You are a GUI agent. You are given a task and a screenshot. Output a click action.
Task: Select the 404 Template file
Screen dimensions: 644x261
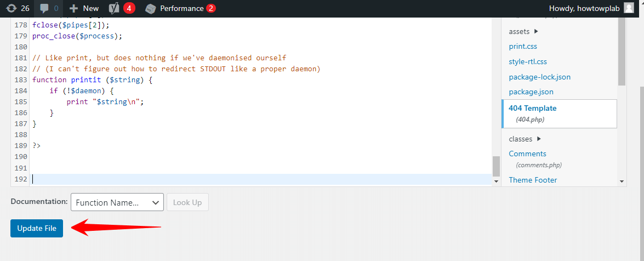click(532, 109)
